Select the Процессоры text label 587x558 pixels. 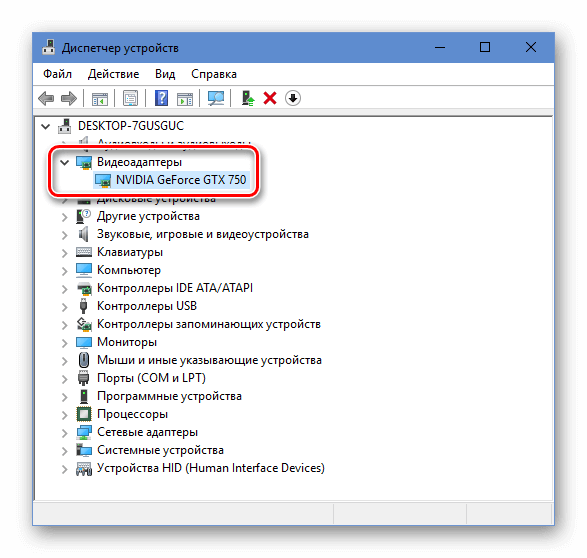coord(133,414)
